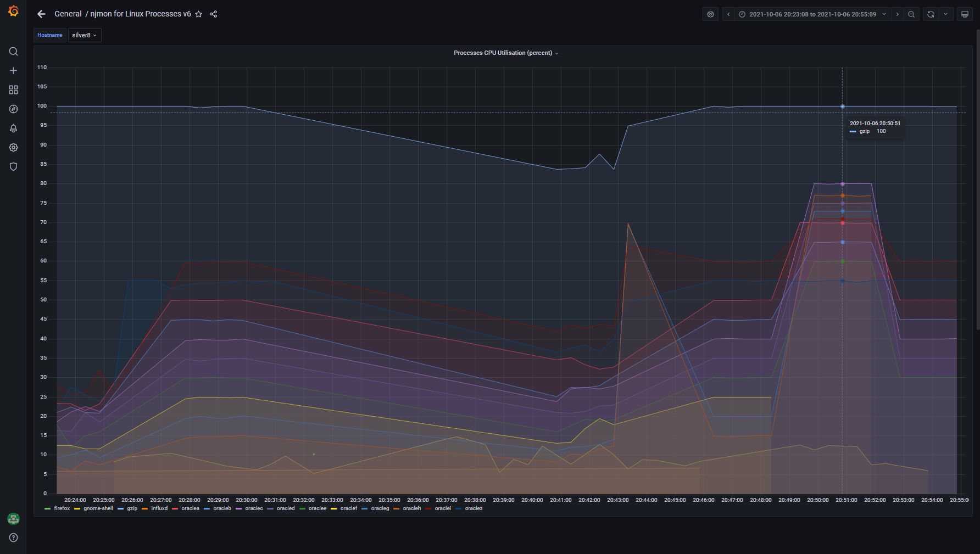Refresh the dashboard
The height and width of the screenshot is (554, 980).
pos(931,14)
